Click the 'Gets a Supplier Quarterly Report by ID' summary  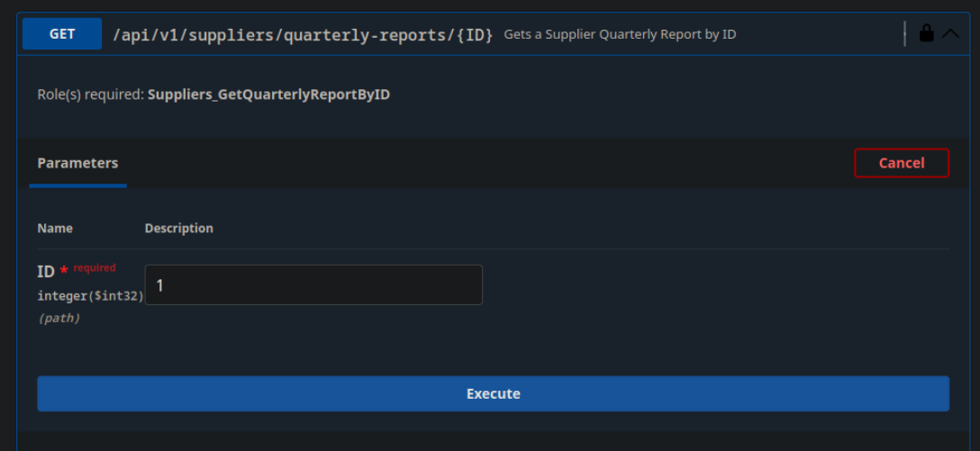pyautogui.click(x=620, y=35)
